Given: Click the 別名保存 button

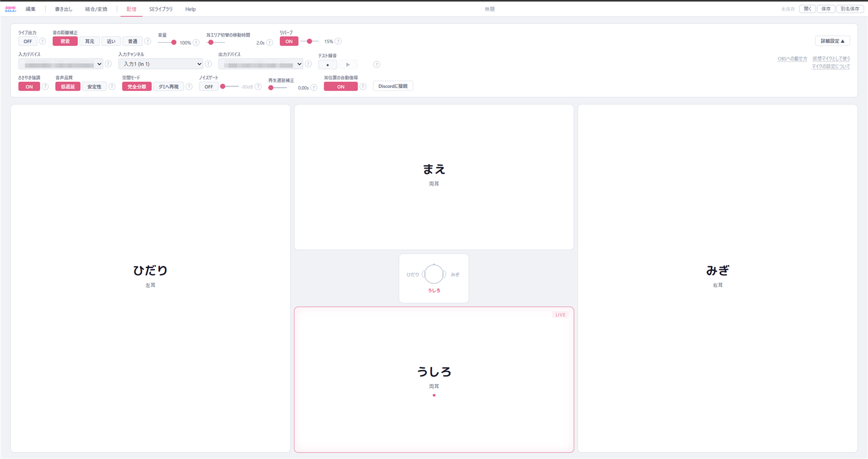Looking at the screenshot, I should click(850, 9).
